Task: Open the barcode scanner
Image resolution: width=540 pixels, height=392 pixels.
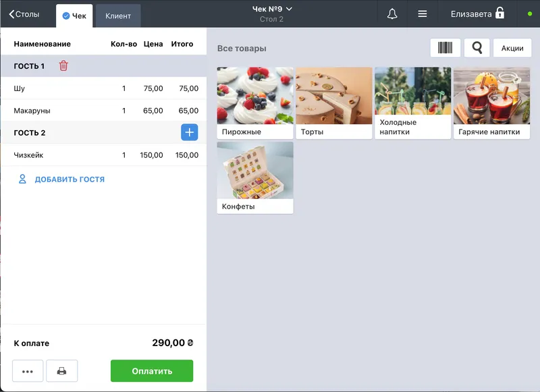Action: [x=446, y=48]
